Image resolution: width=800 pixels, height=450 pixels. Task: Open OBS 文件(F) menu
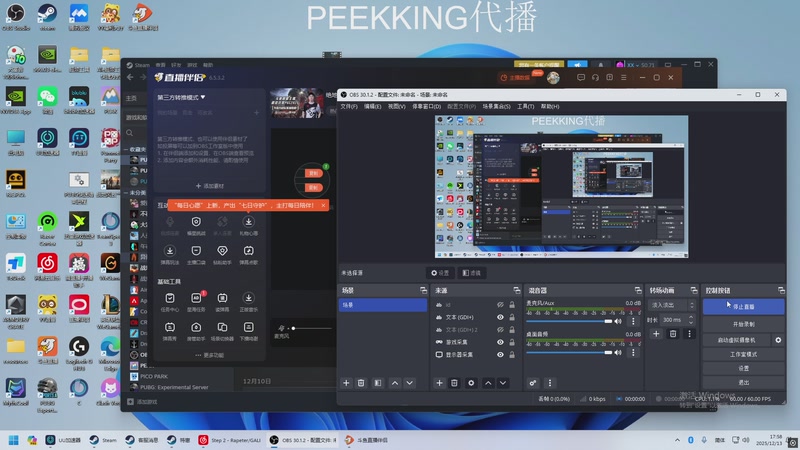point(349,107)
